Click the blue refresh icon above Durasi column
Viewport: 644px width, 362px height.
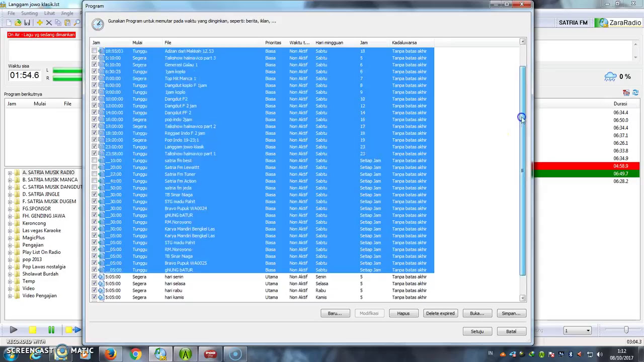635,93
